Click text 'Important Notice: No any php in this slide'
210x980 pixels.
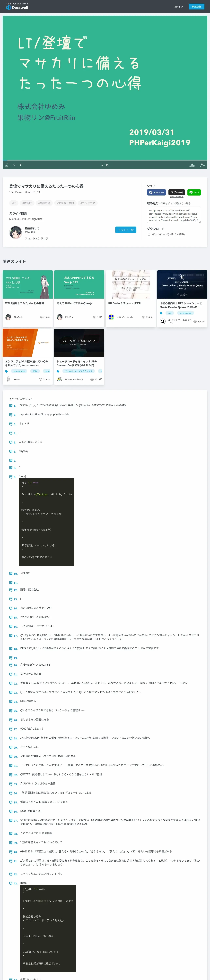(44, 414)
